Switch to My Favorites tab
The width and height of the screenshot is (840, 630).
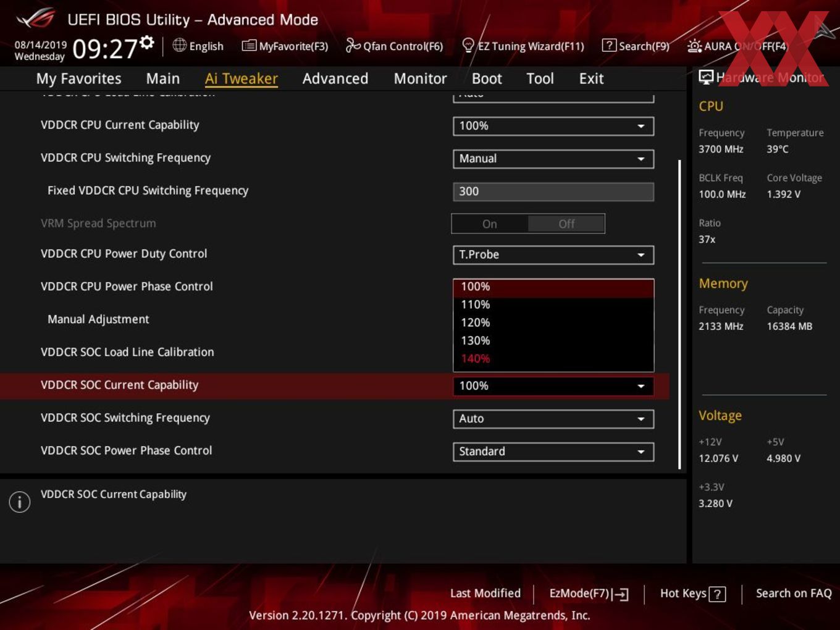78,78
